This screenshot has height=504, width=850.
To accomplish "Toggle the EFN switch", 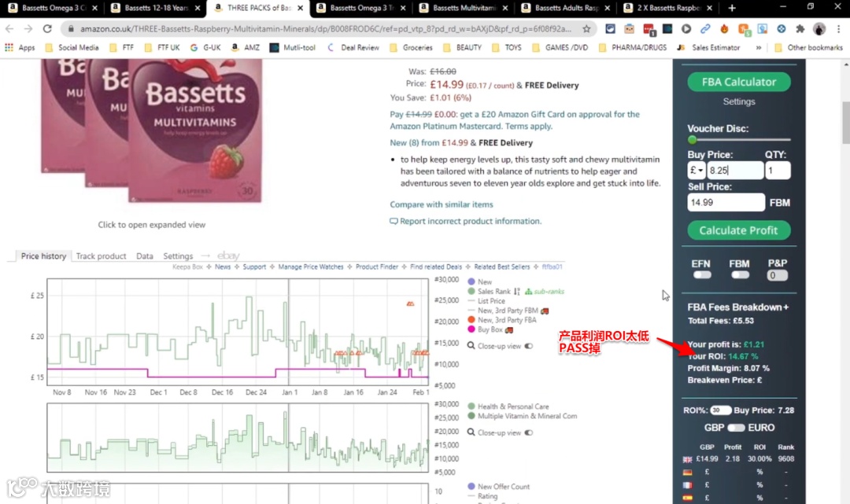I will point(701,275).
